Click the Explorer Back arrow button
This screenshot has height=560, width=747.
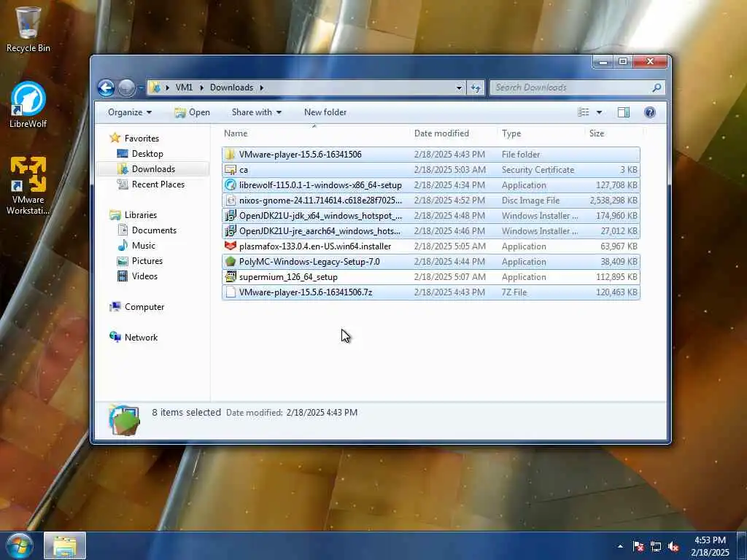pos(106,87)
